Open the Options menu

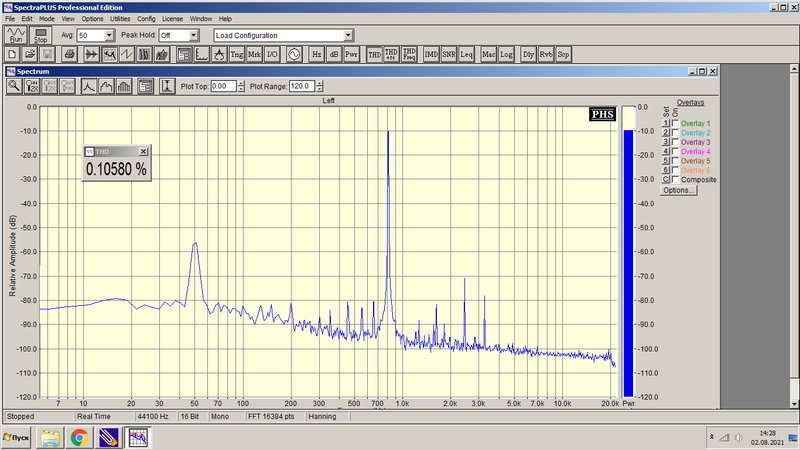pos(92,18)
